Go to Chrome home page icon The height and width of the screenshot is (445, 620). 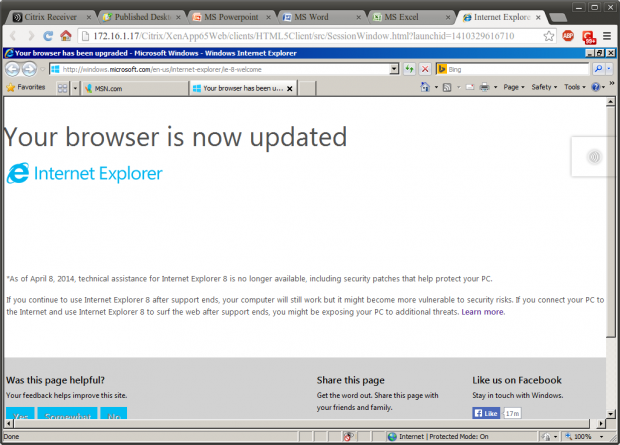66,36
